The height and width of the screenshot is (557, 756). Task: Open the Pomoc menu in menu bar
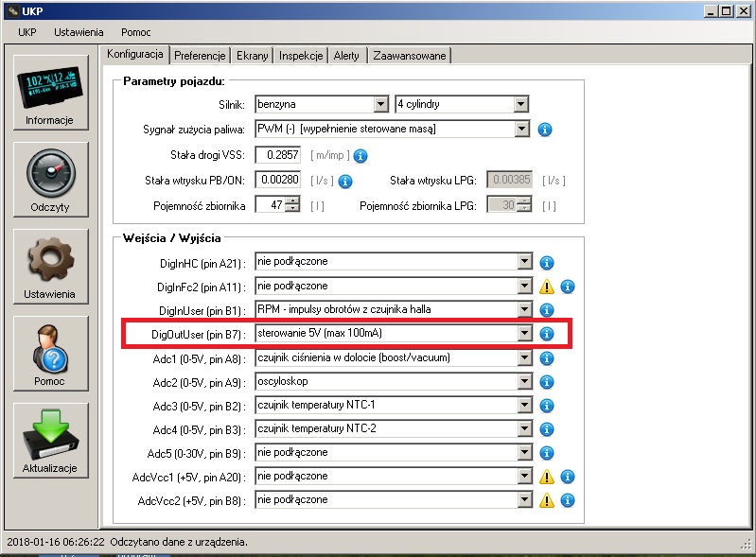coord(135,32)
